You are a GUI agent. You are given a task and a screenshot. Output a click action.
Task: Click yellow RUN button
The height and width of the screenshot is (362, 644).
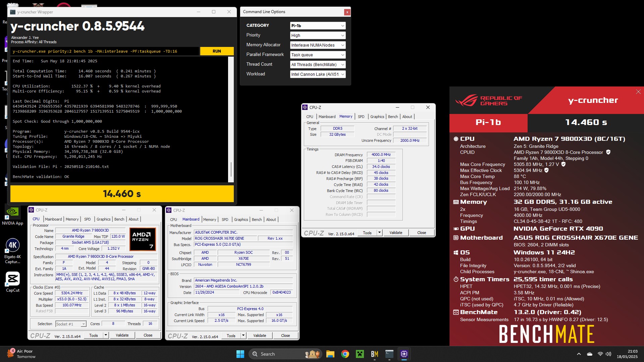tap(217, 51)
